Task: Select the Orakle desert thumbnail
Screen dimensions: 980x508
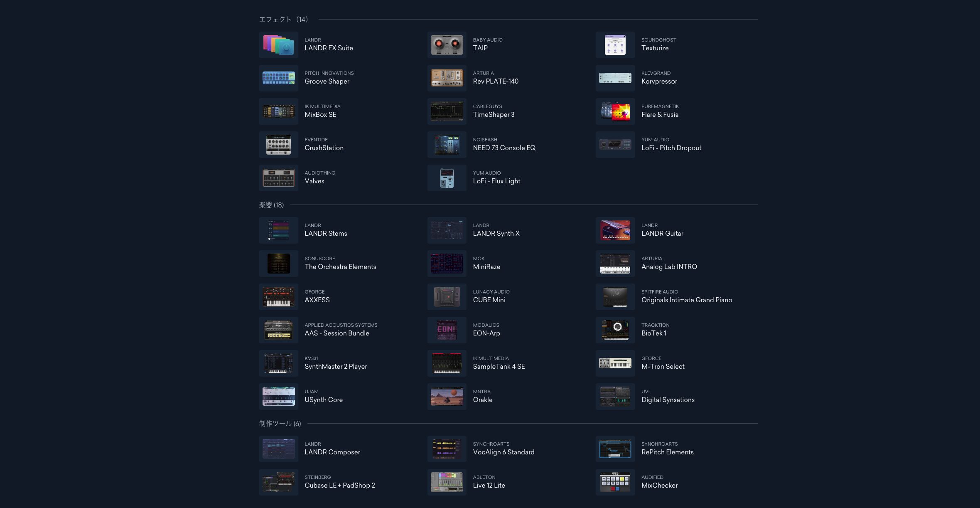Action: click(x=447, y=397)
